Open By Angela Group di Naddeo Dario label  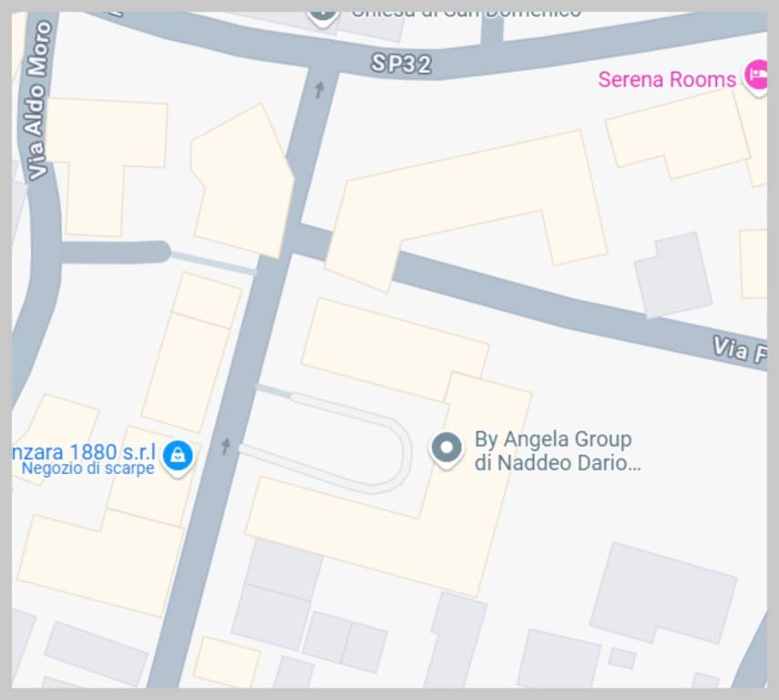tap(558, 451)
